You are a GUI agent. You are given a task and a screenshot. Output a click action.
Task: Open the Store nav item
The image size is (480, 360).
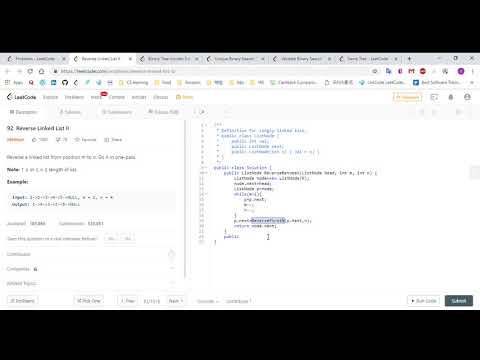(184, 97)
